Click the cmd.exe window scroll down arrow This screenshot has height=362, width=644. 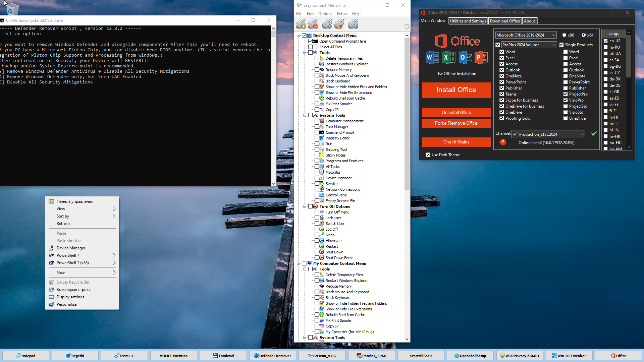(273, 183)
